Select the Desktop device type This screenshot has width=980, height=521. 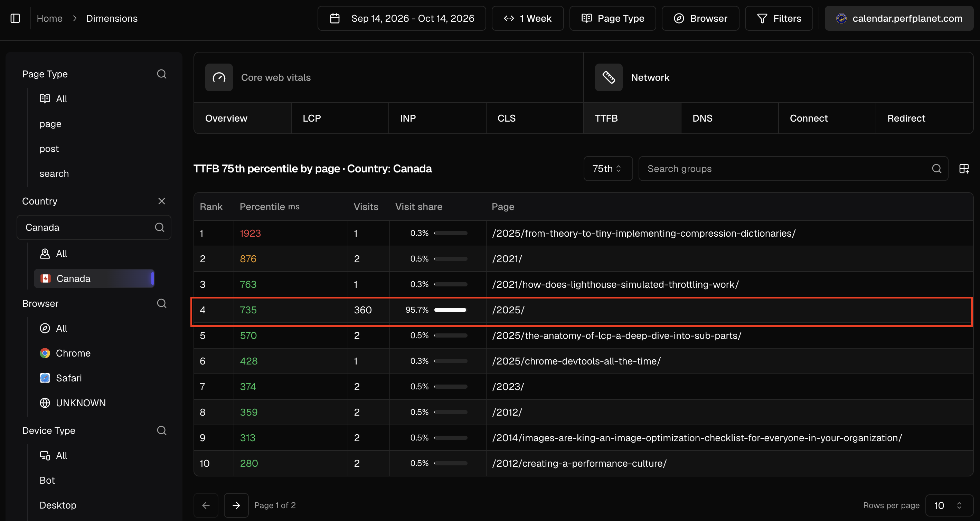pos(58,505)
